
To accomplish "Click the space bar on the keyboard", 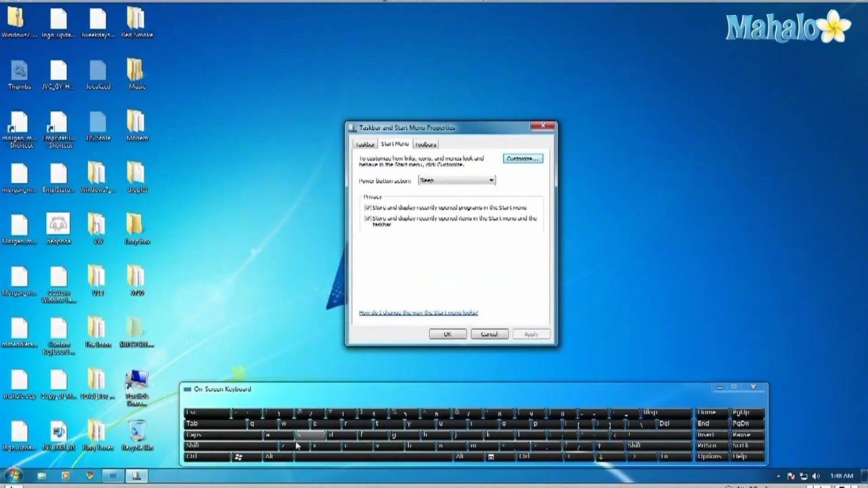I will (373, 457).
